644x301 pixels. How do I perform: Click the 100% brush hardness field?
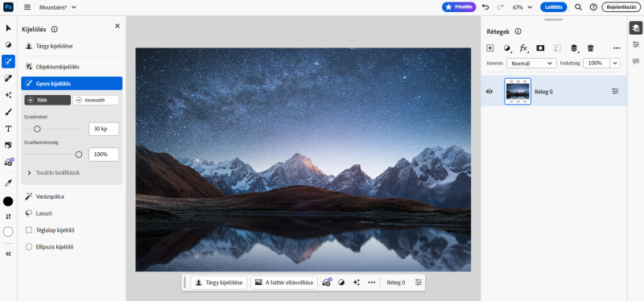click(104, 155)
